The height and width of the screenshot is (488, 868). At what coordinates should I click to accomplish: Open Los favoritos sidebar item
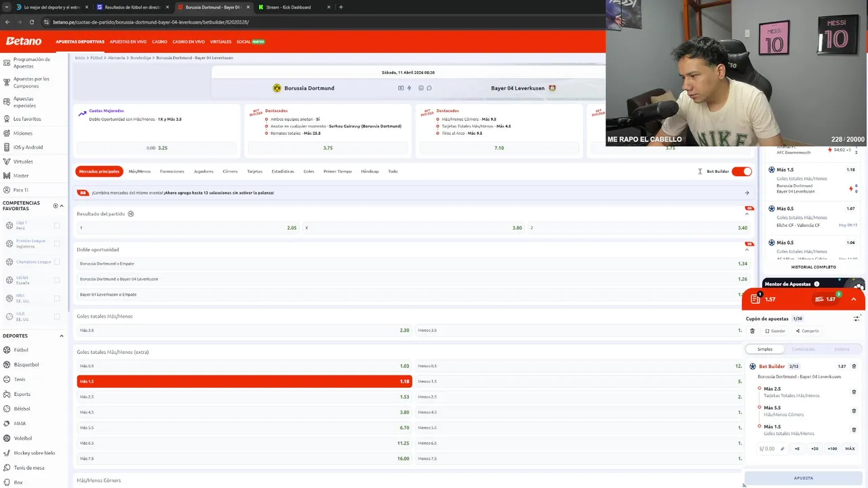point(26,119)
